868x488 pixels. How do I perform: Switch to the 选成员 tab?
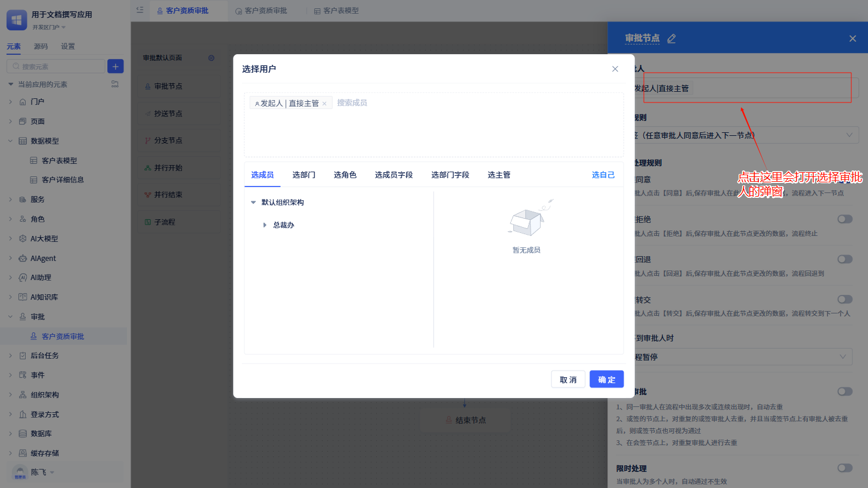[x=262, y=175]
